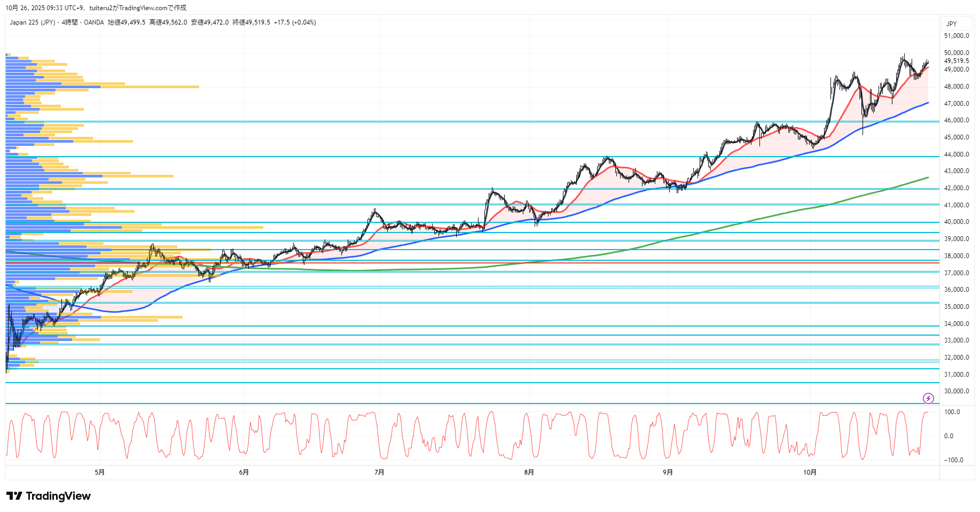Image resolution: width=980 pixels, height=512 pixels.
Task: Click the purple lightning bolt icon
Action: (928, 398)
